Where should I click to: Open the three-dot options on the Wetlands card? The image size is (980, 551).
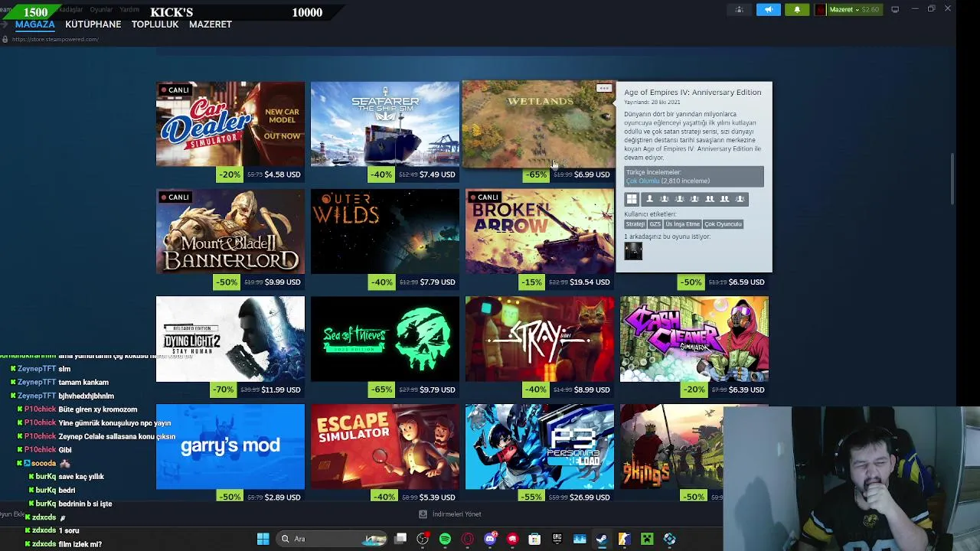point(604,89)
